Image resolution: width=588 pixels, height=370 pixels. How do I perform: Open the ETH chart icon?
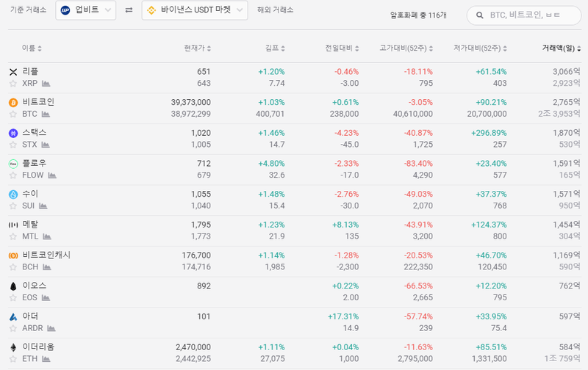click(46, 359)
